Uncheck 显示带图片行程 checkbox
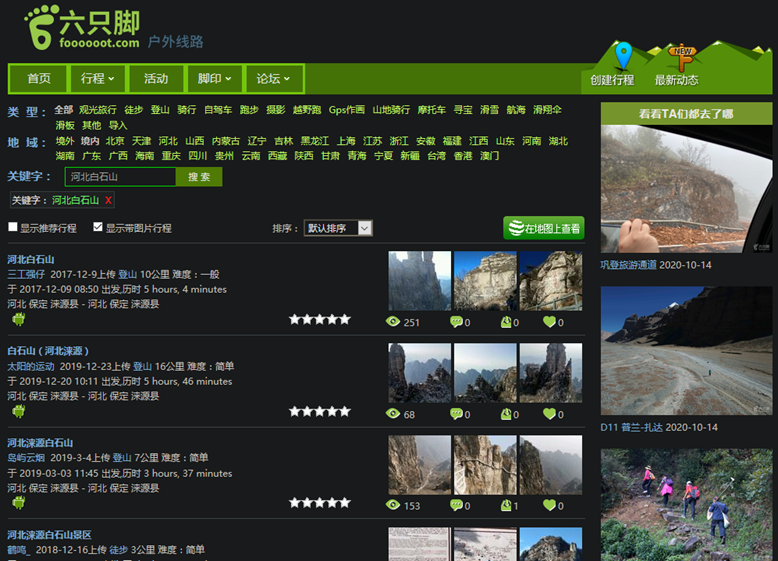Viewport: 778px width, 561px height. coord(98,227)
